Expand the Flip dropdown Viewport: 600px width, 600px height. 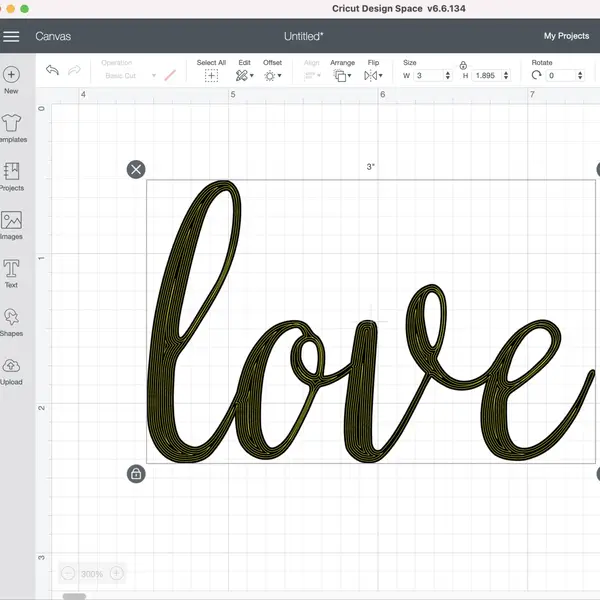click(373, 75)
